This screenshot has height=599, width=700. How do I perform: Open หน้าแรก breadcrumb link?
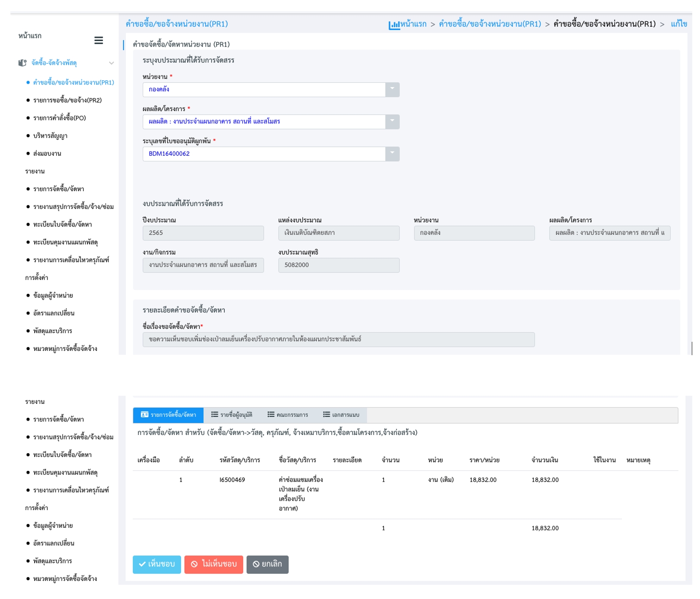click(413, 24)
